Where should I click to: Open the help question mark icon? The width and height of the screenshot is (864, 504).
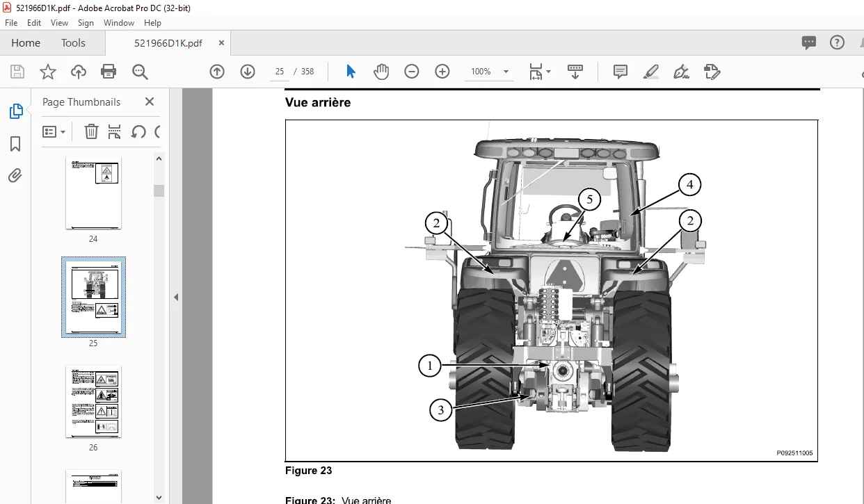(838, 42)
